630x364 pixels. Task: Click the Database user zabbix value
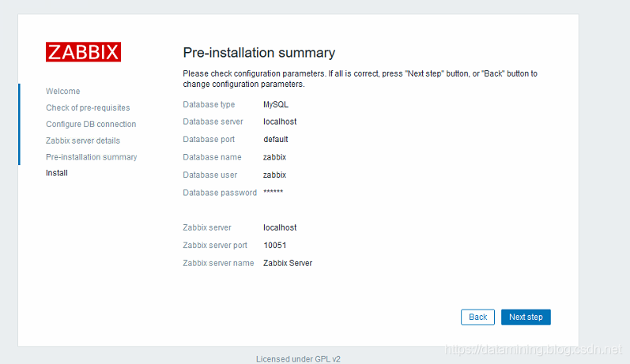pyautogui.click(x=274, y=175)
